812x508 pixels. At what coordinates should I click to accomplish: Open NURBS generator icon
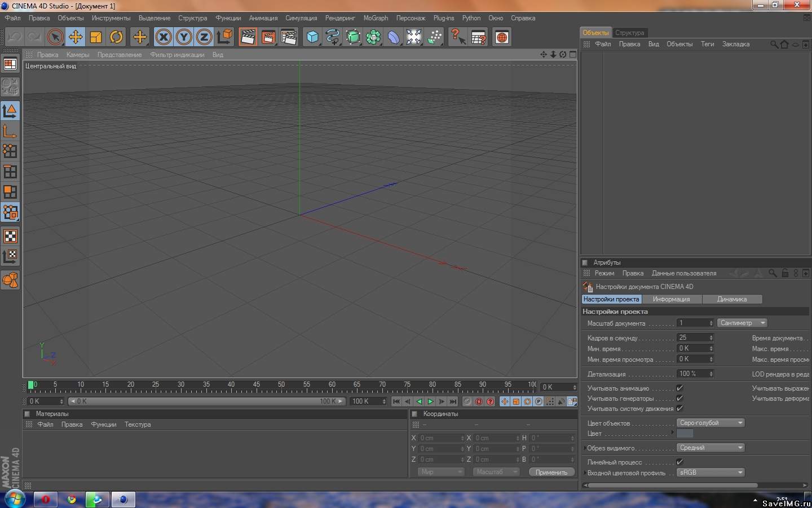point(352,37)
